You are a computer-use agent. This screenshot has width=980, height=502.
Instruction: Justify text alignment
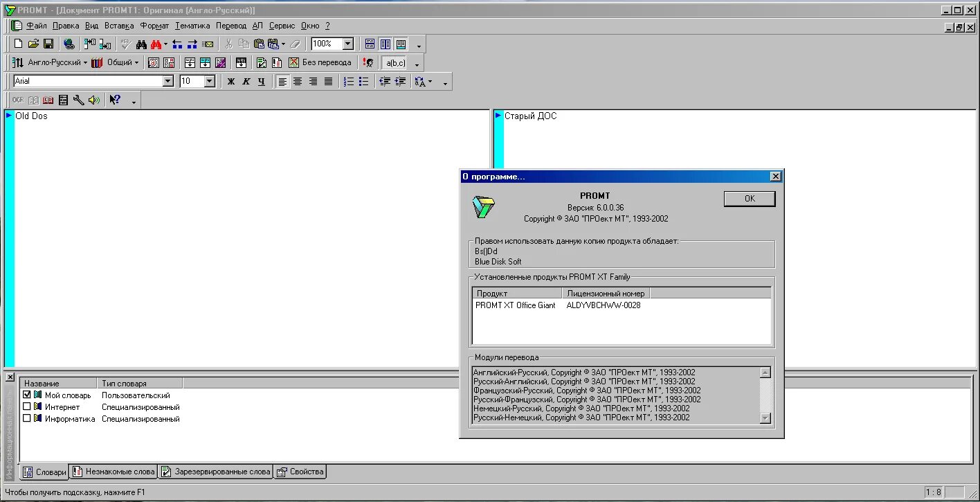point(328,81)
